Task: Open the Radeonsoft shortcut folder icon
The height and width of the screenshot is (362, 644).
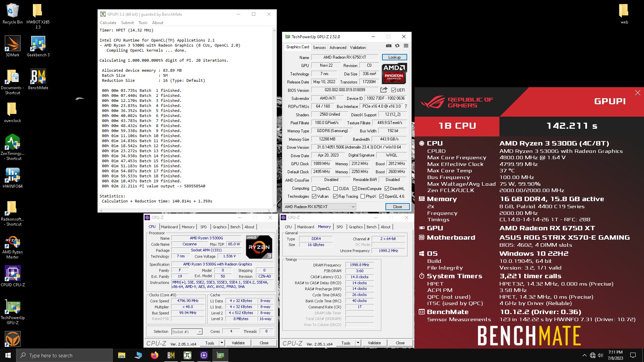Action: (12, 213)
